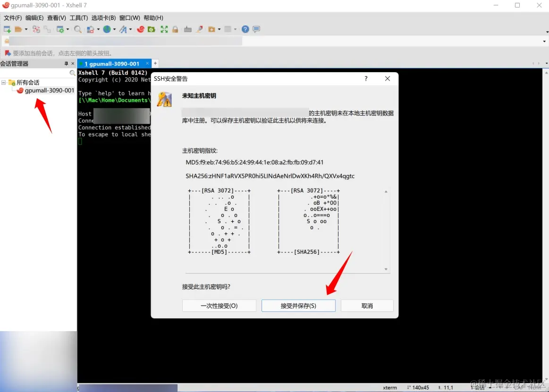549x392 pixels.
Task: Click the Open session folder icon
Action: click(x=18, y=29)
